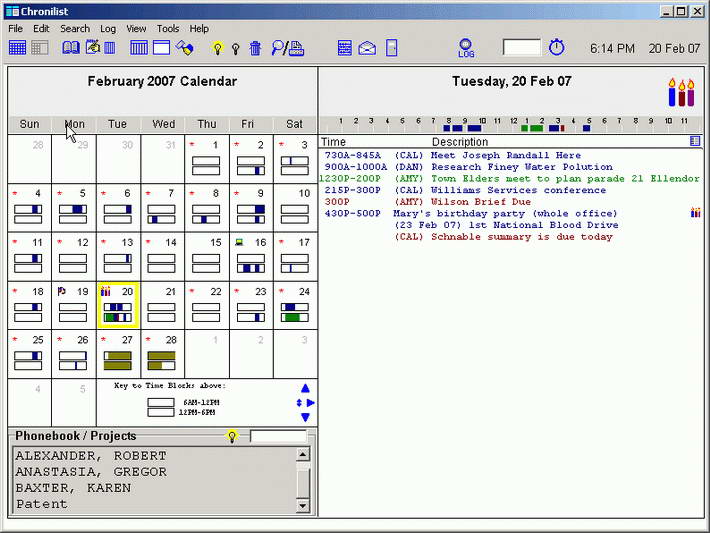Click the open envelope mail icon
710x533 pixels.
[367, 48]
